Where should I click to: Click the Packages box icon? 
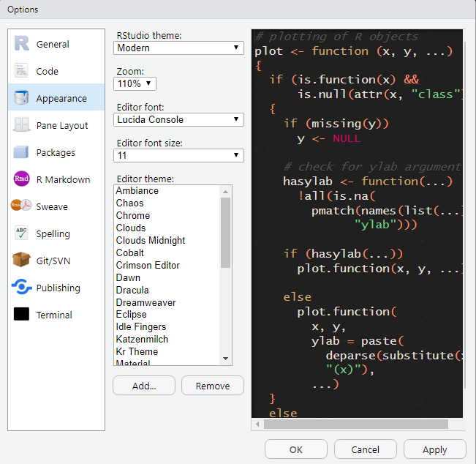[x=21, y=152]
